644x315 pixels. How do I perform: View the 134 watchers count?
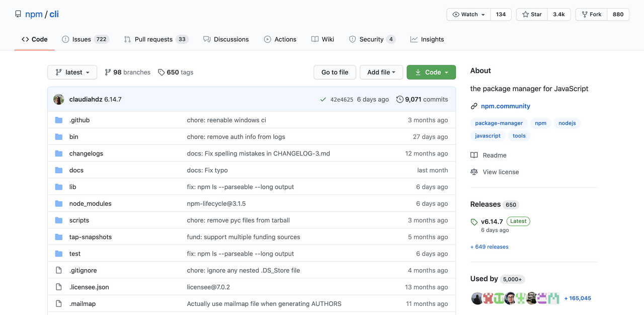[501, 15]
